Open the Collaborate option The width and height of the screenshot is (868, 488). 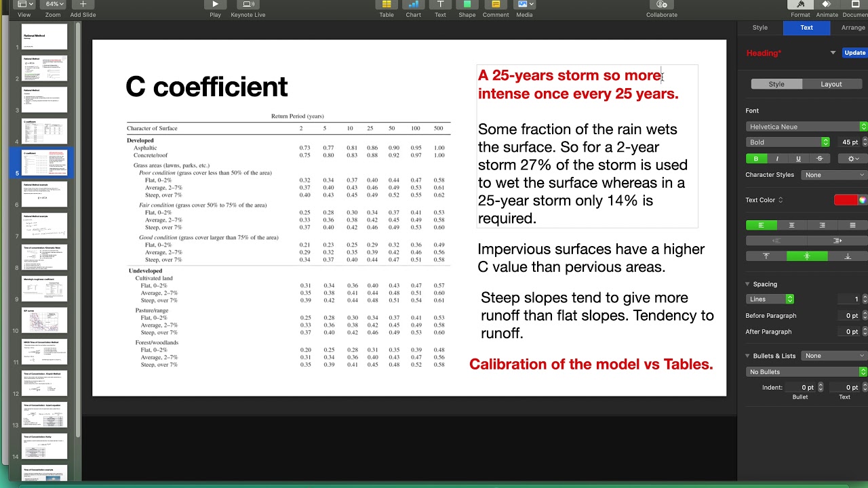point(662,4)
